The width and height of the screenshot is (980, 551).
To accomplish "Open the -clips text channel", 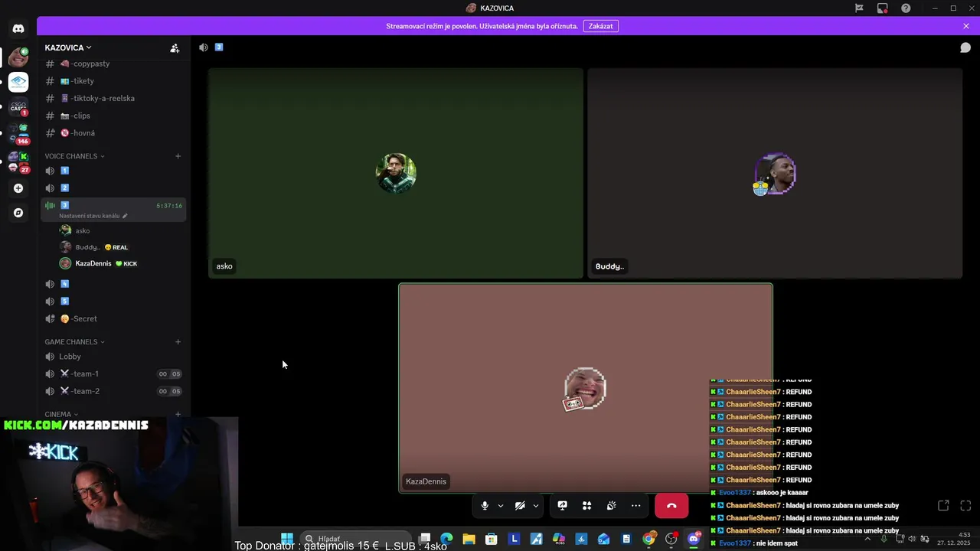I will click(113, 116).
